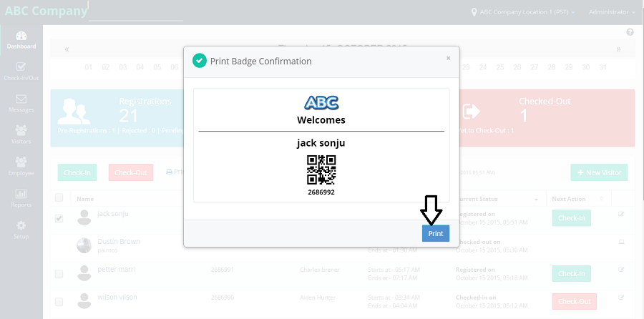This screenshot has height=319, width=644.
Task: Select date 25 in the calendar strip
Action: tap(500, 67)
